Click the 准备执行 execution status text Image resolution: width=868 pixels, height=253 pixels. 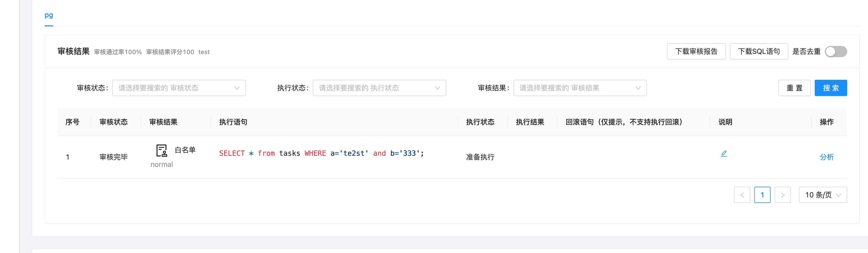click(480, 157)
